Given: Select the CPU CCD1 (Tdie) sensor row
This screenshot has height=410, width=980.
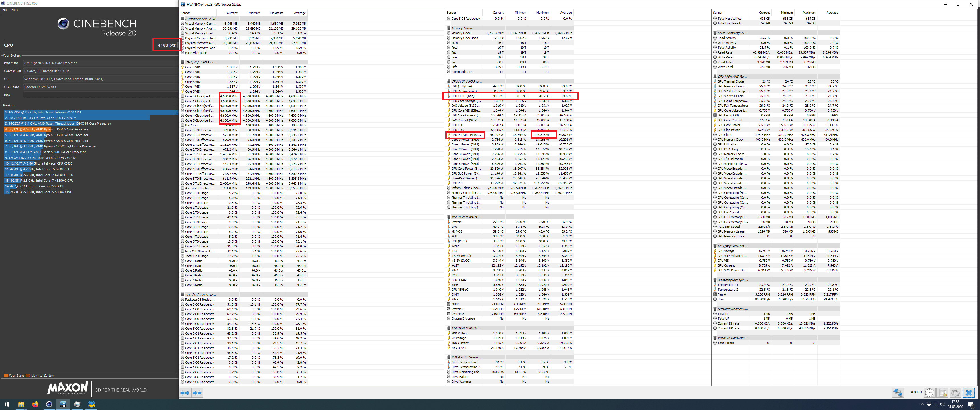Looking at the screenshot, I should (462, 96).
